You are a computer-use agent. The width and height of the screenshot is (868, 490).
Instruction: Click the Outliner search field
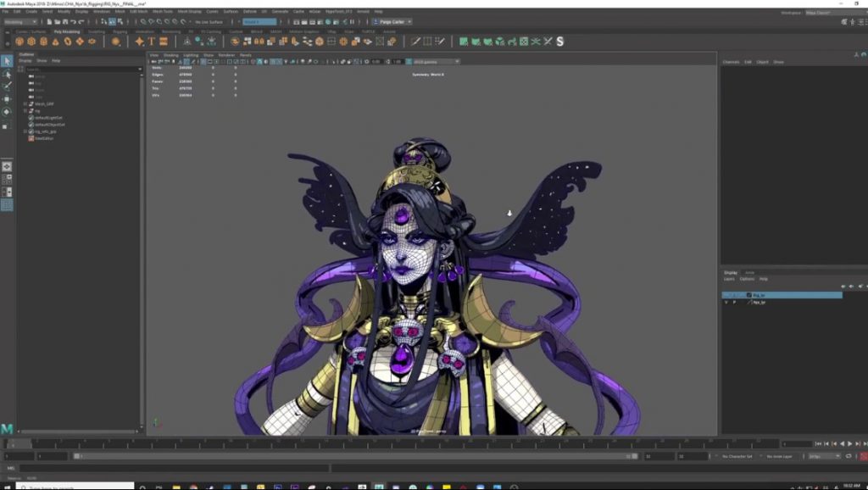[83, 69]
